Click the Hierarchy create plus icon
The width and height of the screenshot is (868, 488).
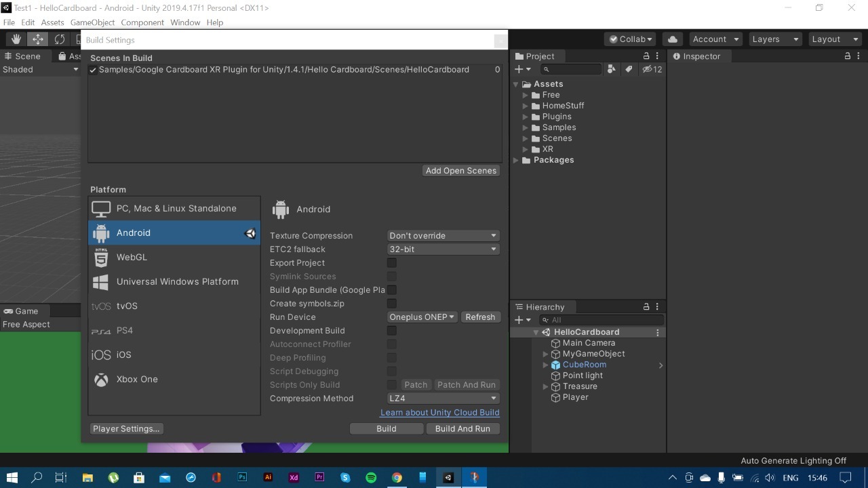[524, 320]
